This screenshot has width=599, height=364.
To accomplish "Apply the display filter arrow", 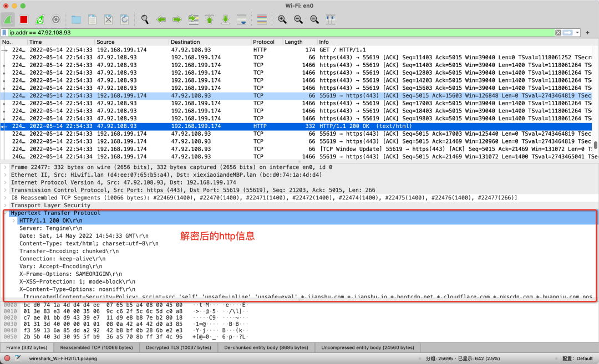I will 568,33.
